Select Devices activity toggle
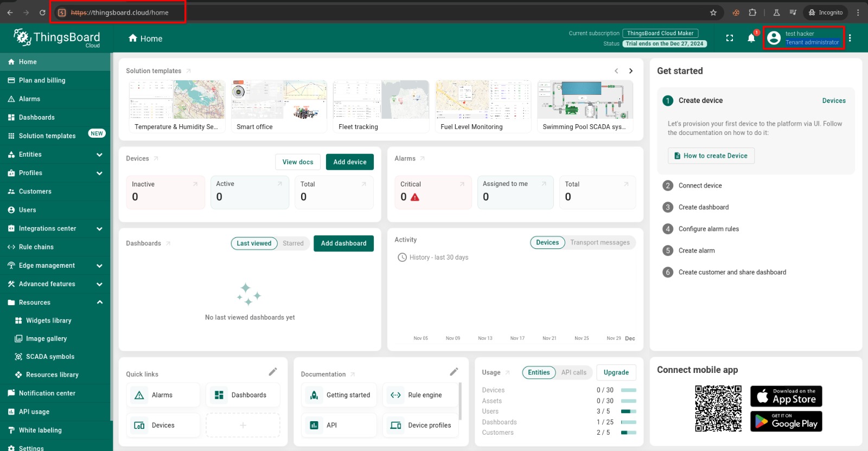 [x=547, y=242]
